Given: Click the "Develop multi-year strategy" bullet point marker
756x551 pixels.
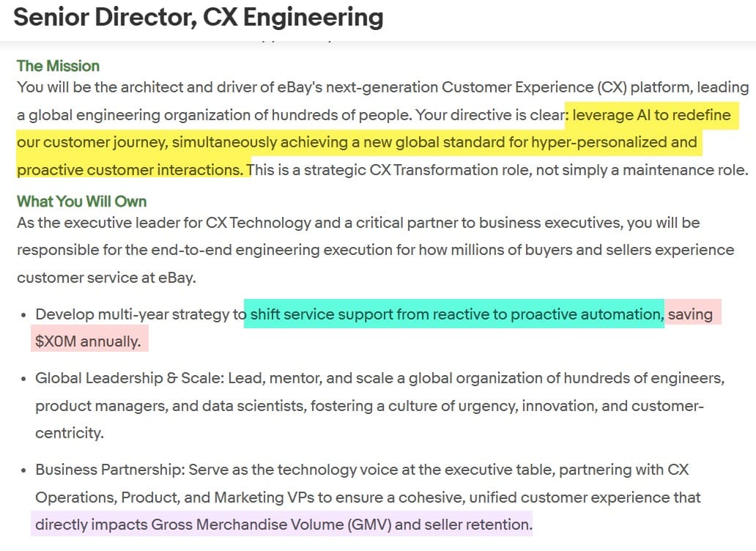Looking at the screenshot, I should (23, 315).
